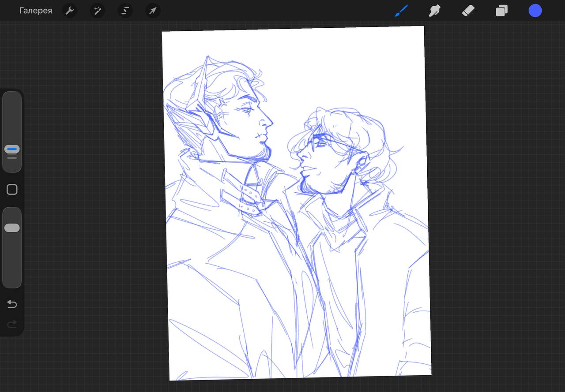Select the Eraser tool
Screen dimensions: 565x392
click(x=468, y=11)
